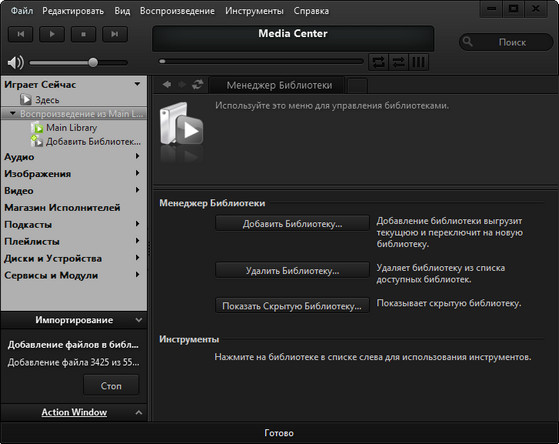
Task: Open the Инструменты menu
Action: coord(254,11)
